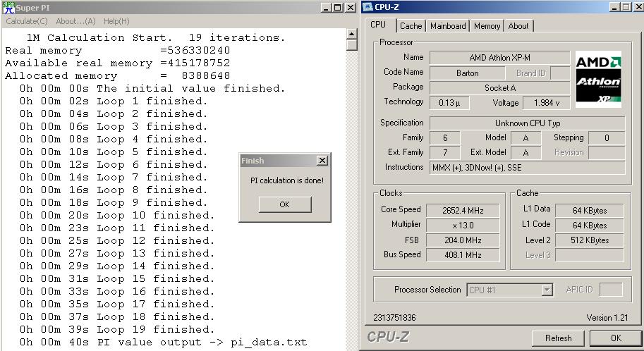
Task: Switch to the CPU tab in CPU-Z
Action: (378, 25)
